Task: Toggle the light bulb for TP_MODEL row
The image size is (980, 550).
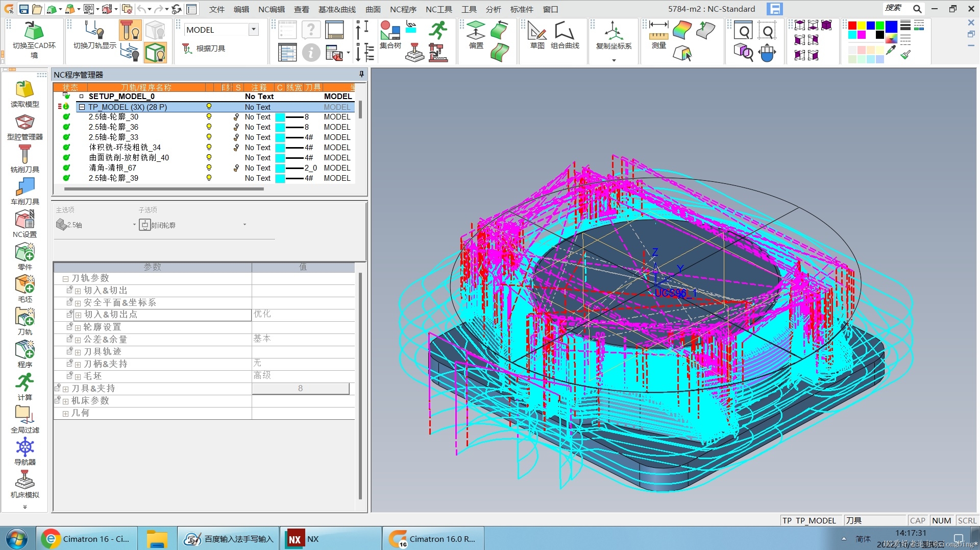Action: click(209, 107)
